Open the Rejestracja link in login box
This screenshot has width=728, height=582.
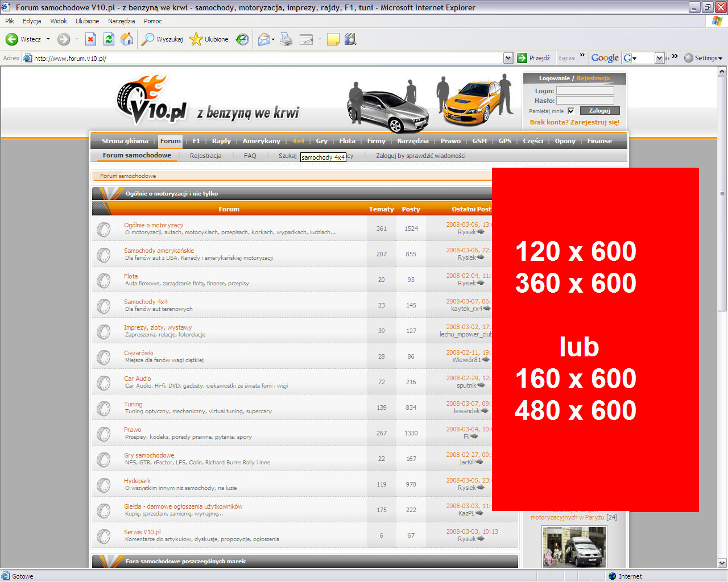593,78
